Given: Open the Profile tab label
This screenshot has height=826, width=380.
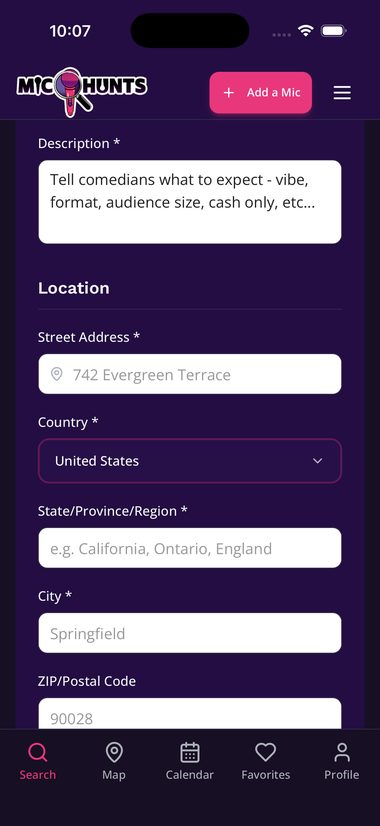Looking at the screenshot, I should (x=342, y=775).
